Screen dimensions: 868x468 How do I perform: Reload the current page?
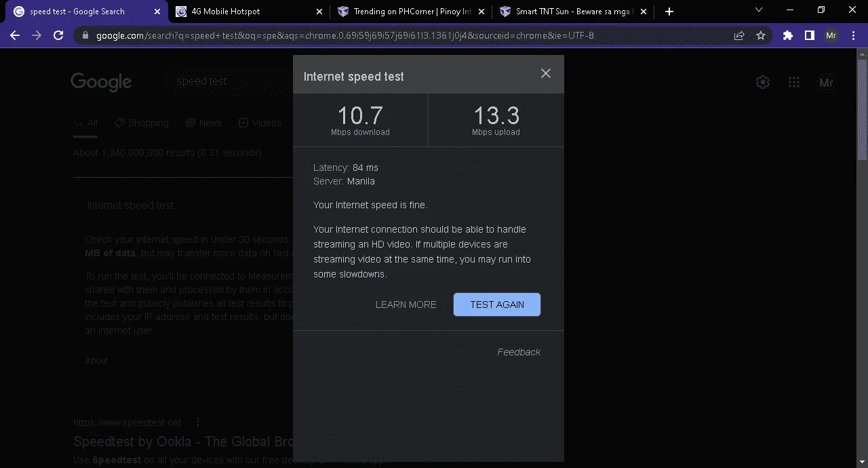tap(58, 35)
